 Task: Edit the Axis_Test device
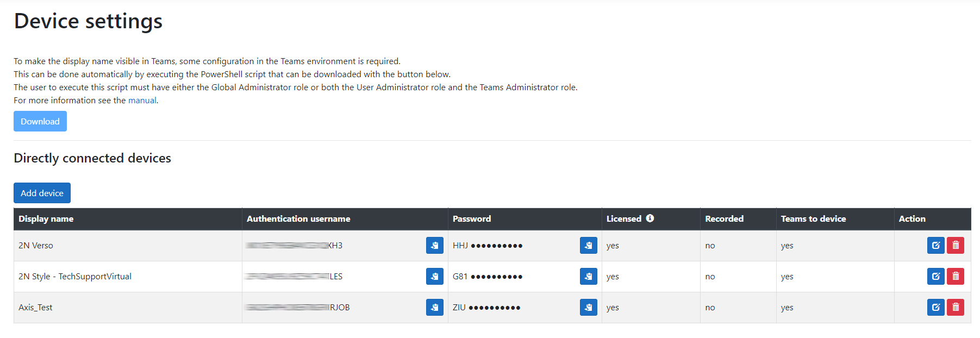click(x=935, y=308)
